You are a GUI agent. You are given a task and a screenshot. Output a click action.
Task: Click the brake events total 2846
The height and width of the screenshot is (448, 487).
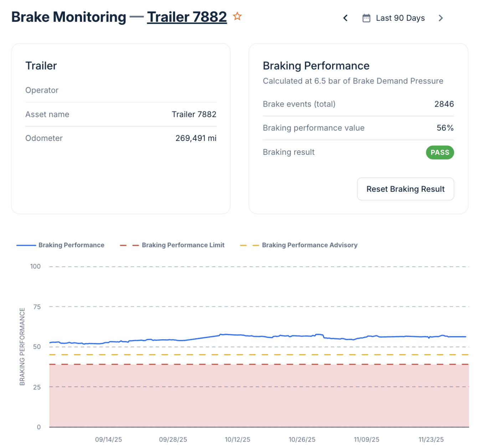[x=444, y=104]
